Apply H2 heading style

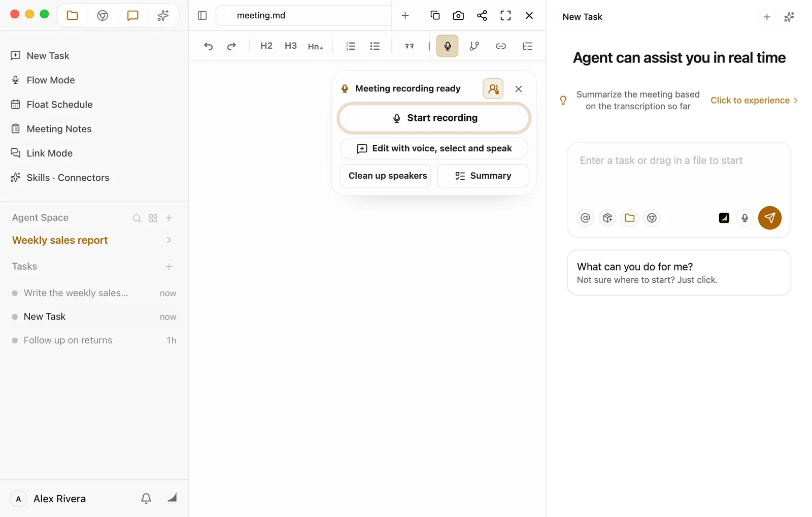coord(266,46)
